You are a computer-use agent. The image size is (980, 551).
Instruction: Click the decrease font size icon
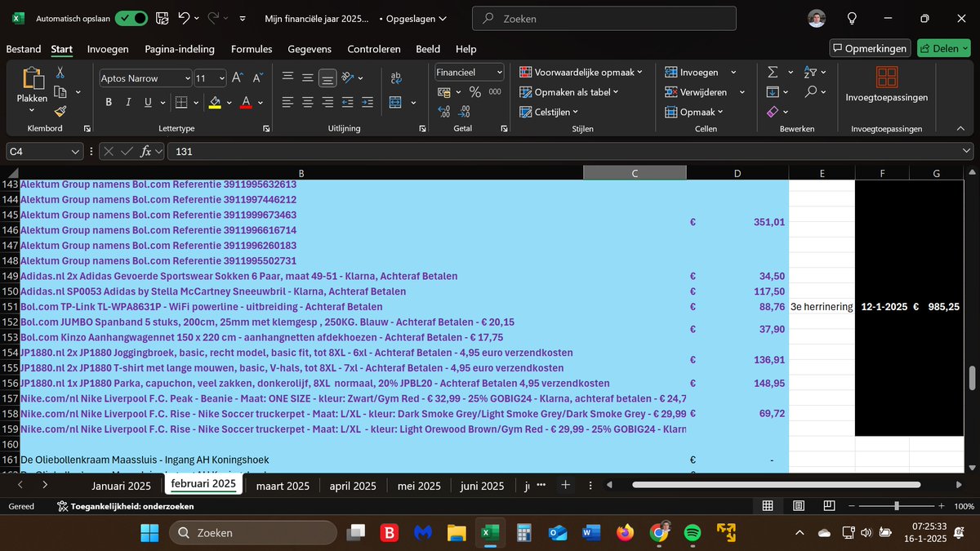257,78
